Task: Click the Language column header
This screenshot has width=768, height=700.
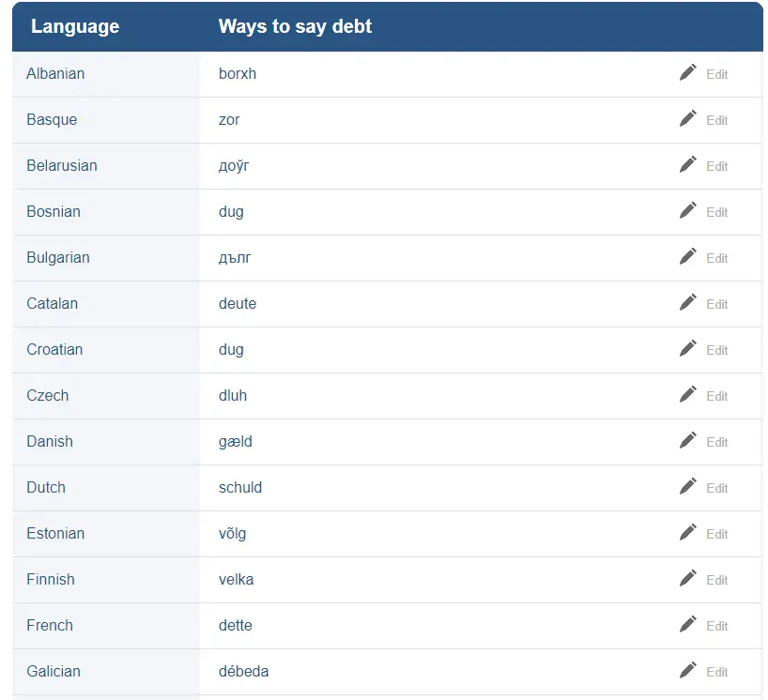Action: click(x=75, y=26)
